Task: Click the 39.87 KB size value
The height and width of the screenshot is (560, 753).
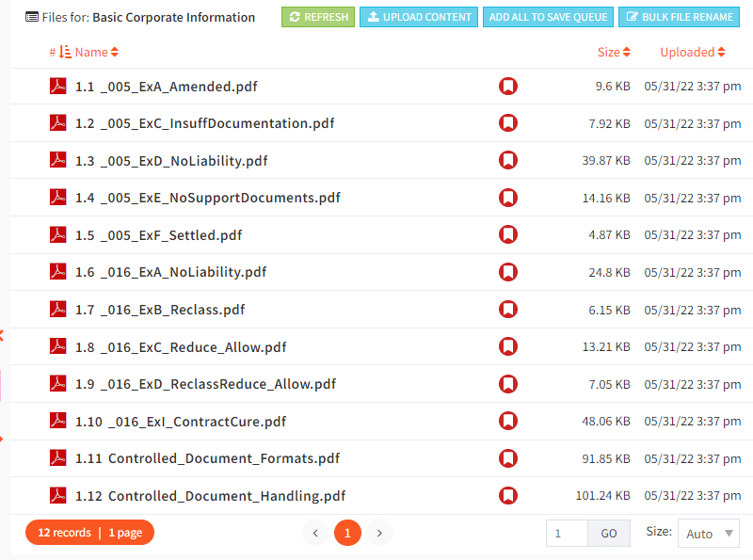Action: tap(606, 160)
